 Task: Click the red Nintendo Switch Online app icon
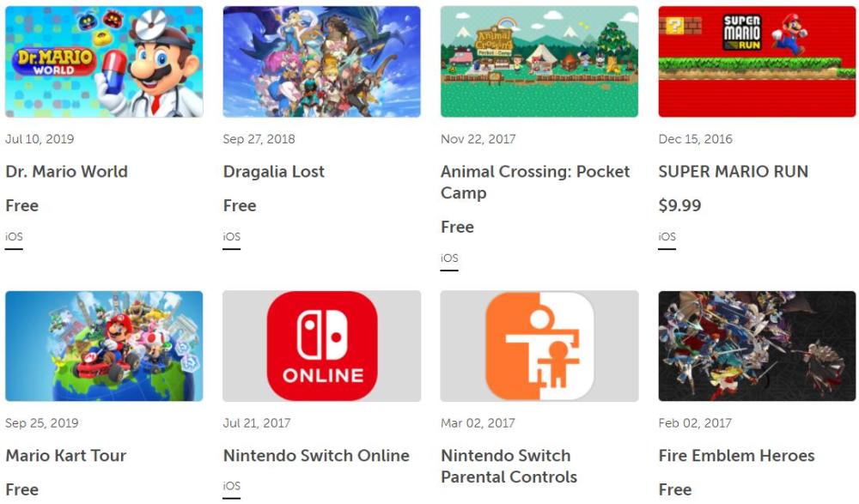(322, 346)
